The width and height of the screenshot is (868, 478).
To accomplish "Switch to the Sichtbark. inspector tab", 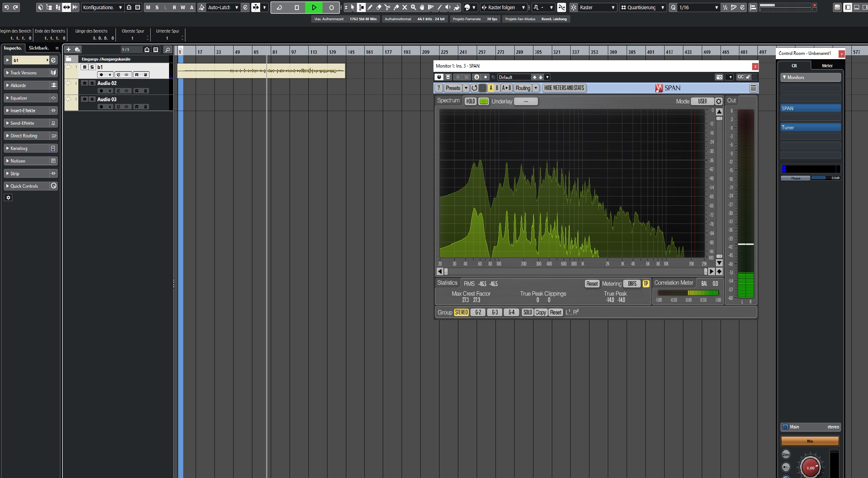I will point(39,48).
